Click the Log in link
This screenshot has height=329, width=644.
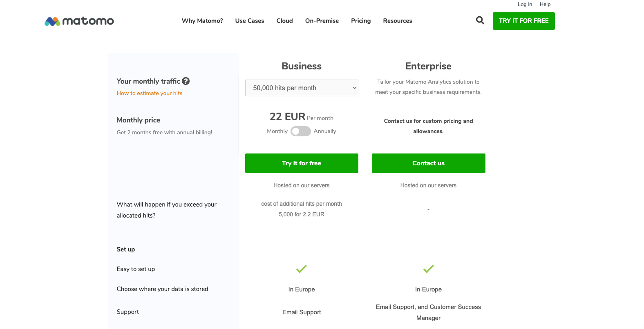(525, 4)
